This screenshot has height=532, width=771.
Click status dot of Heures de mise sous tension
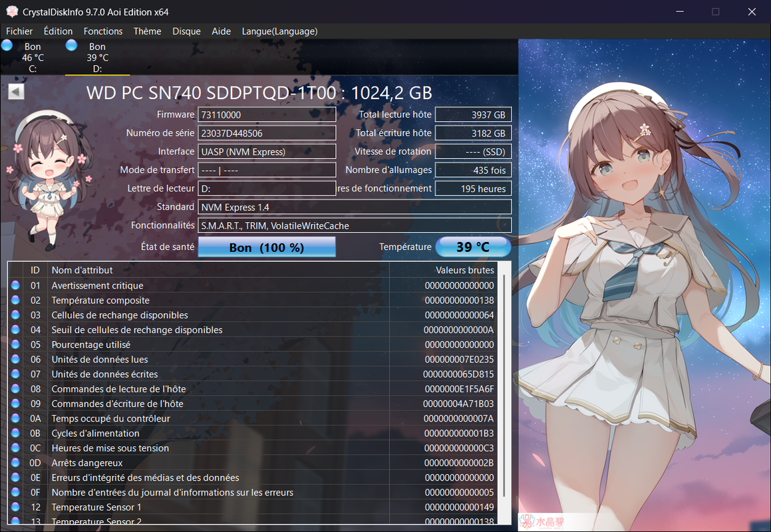point(15,448)
